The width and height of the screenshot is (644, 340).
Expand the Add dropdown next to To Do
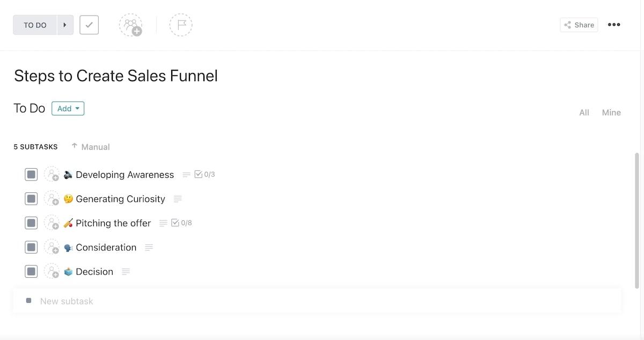(68, 108)
